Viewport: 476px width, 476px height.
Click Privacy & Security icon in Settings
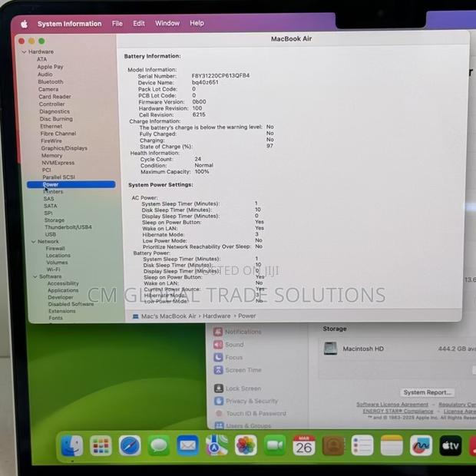(219, 401)
